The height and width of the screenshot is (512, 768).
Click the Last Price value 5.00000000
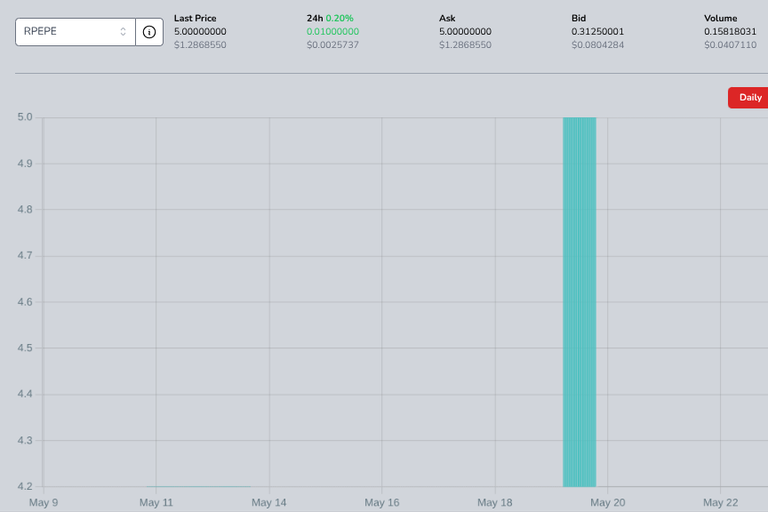pyautogui.click(x=200, y=31)
